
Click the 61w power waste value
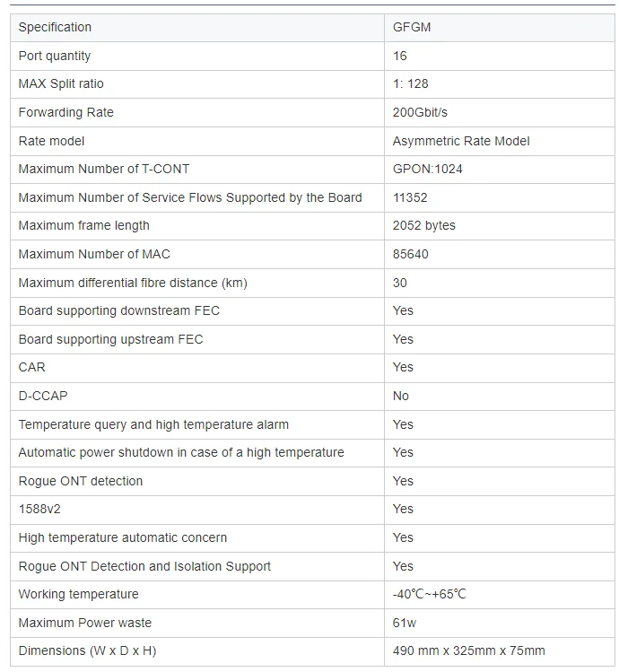click(x=405, y=623)
